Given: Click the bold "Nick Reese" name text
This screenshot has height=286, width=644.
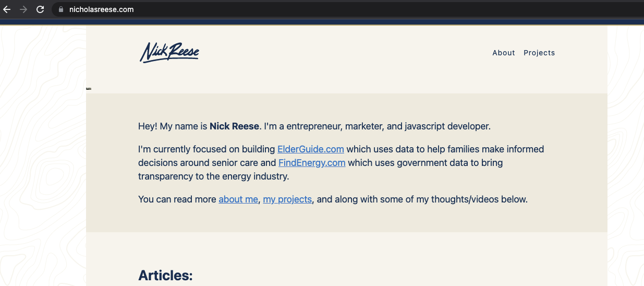Looking at the screenshot, I should pos(234,126).
